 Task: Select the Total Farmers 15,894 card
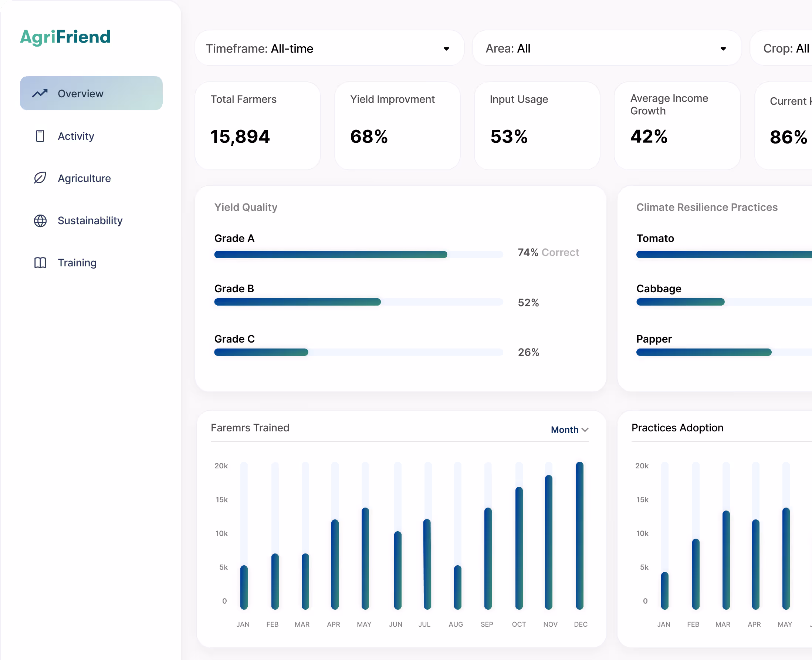click(x=258, y=126)
